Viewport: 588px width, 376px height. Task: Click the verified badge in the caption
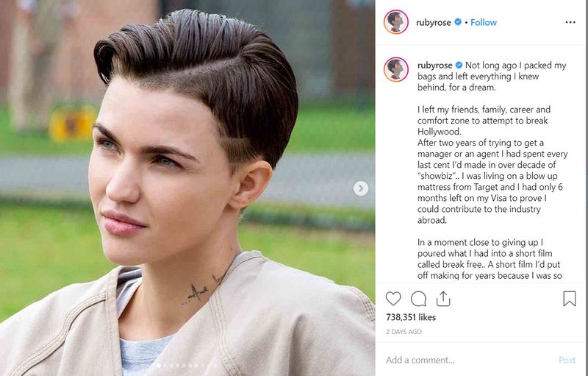tap(459, 65)
